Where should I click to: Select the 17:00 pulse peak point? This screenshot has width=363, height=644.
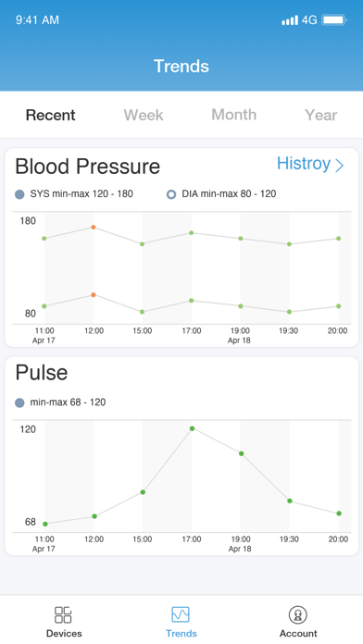(x=192, y=428)
